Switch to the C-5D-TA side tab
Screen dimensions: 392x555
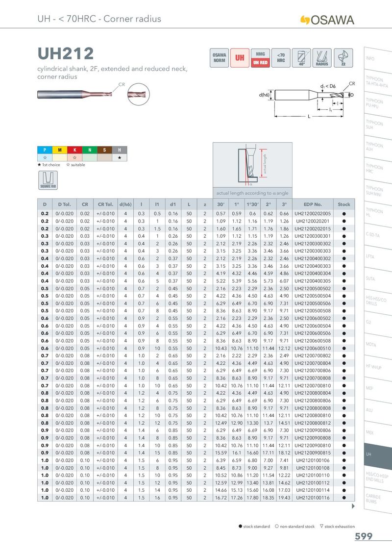point(378,235)
